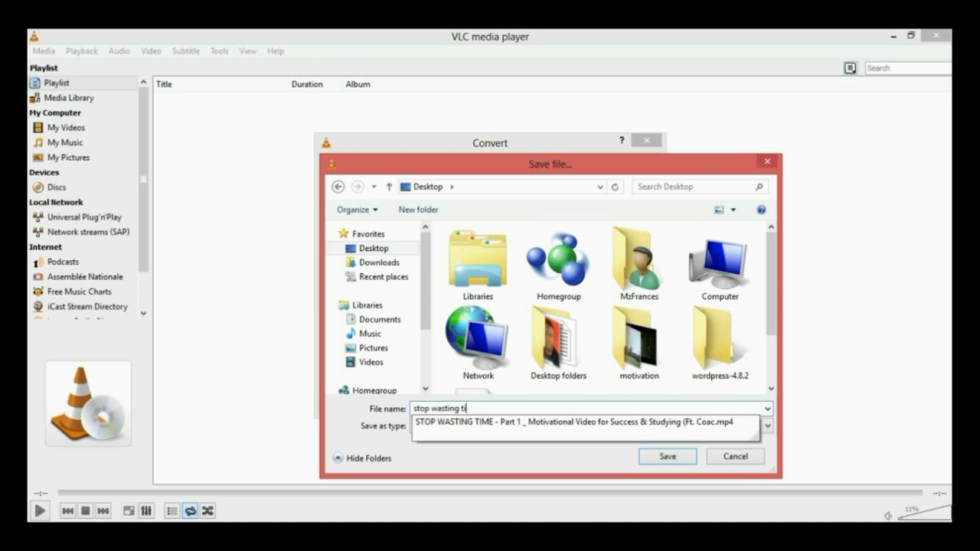Open the Tools menu

[220, 51]
